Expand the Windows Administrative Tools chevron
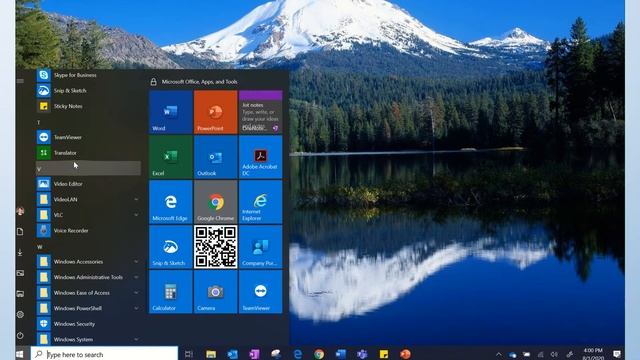The width and height of the screenshot is (640, 360). (x=136, y=277)
